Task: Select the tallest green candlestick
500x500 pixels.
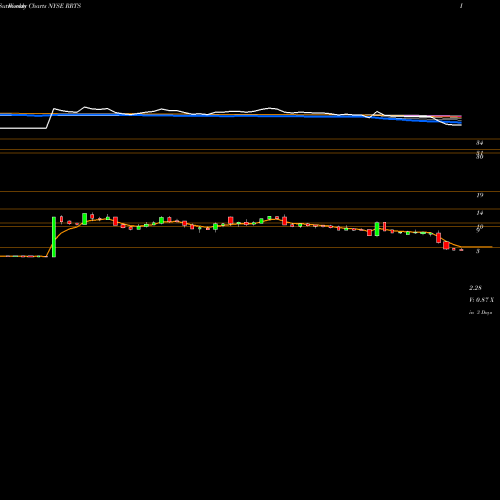Action: [x=54, y=237]
